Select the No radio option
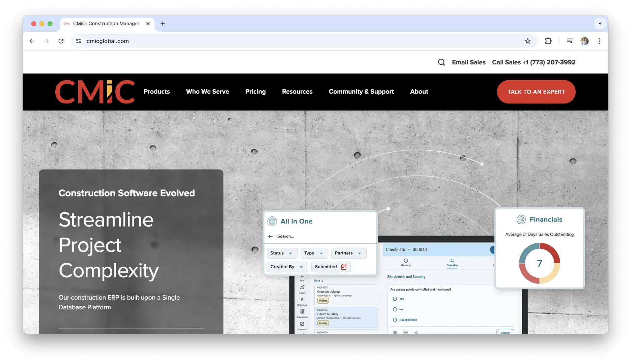 click(x=395, y=309)
